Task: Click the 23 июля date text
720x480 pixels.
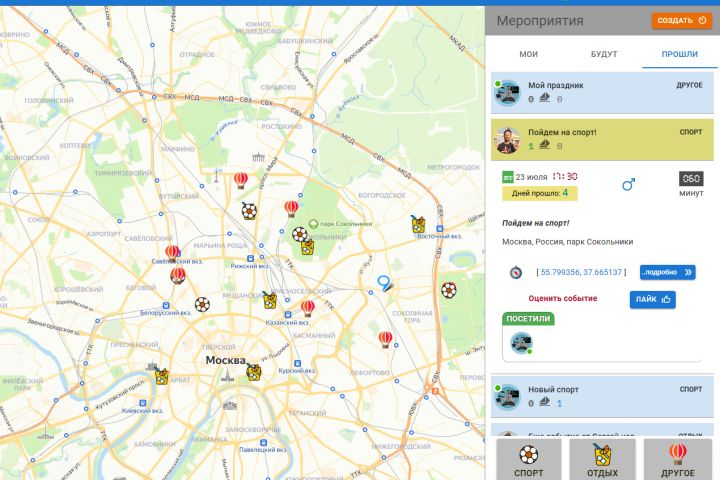Action: pos(531,177)
